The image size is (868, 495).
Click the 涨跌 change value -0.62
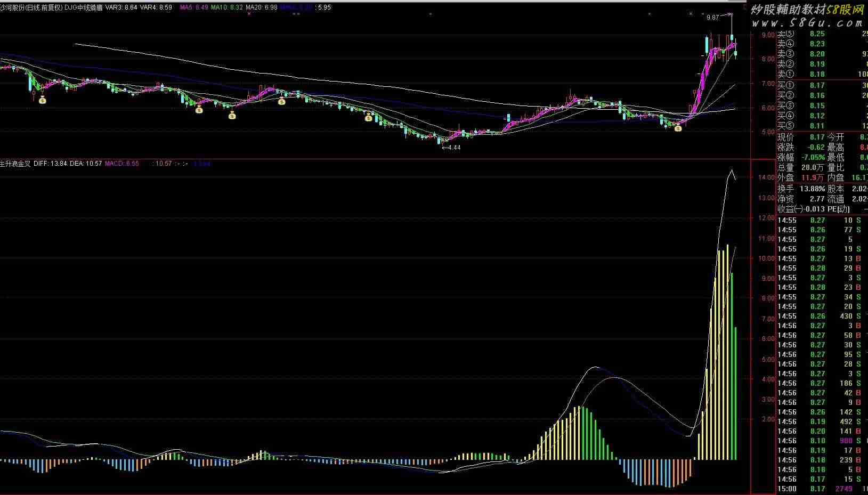tap(816, 148)
